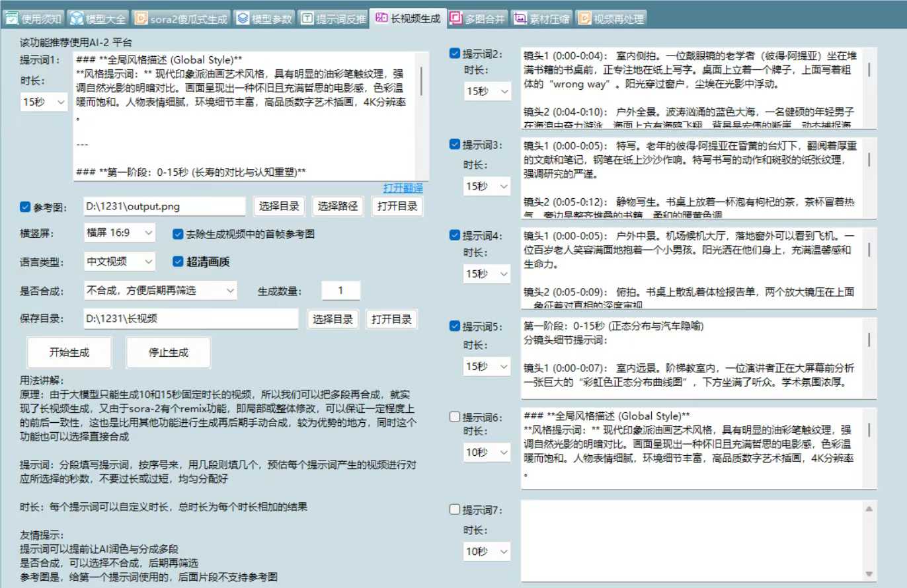Open the 打开翻译 link
Image resolution: width=907 pixels, height=588 pixels.
403,187
